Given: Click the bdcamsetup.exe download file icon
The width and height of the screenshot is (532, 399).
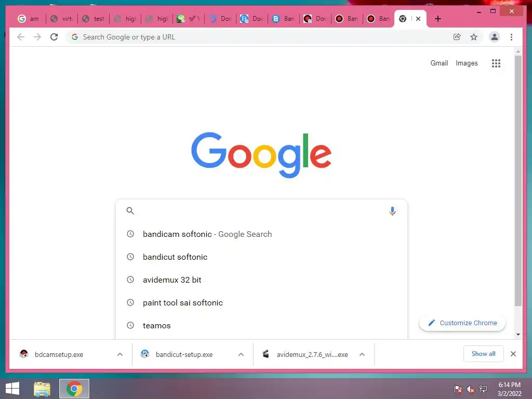Looking at the screenshot, I should point(24,354).
